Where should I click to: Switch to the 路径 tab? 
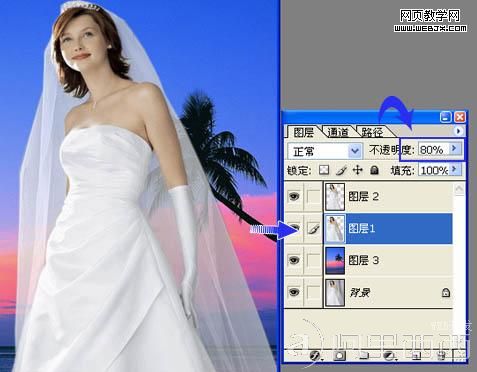click(x=372, y=132)
